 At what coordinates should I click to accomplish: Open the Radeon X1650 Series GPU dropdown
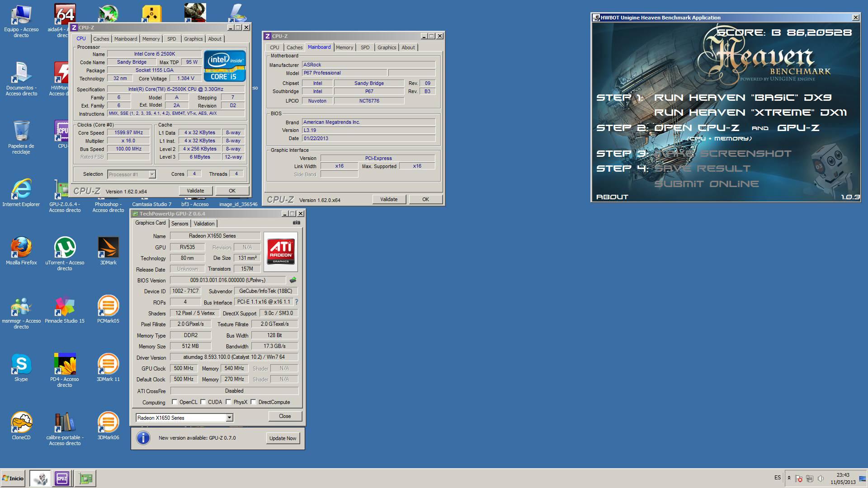coord(184,418)
